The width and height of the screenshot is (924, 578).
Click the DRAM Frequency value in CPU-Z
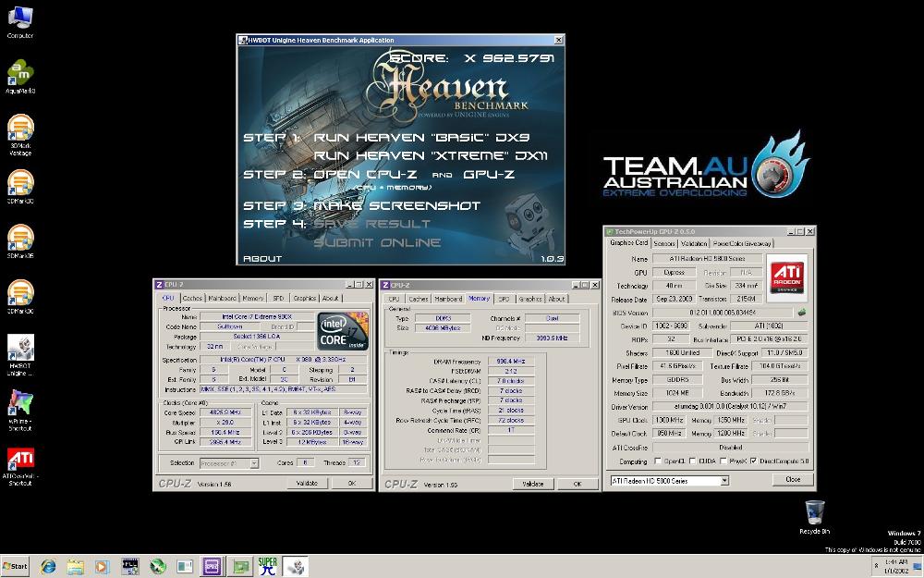click(x=511, y=361)
